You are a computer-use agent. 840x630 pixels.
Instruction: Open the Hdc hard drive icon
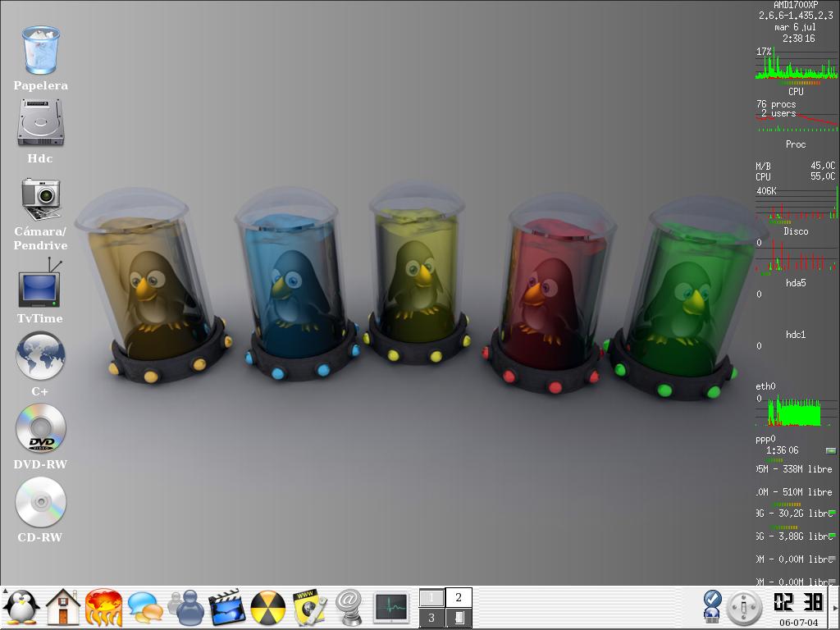[x=40, y=123]
